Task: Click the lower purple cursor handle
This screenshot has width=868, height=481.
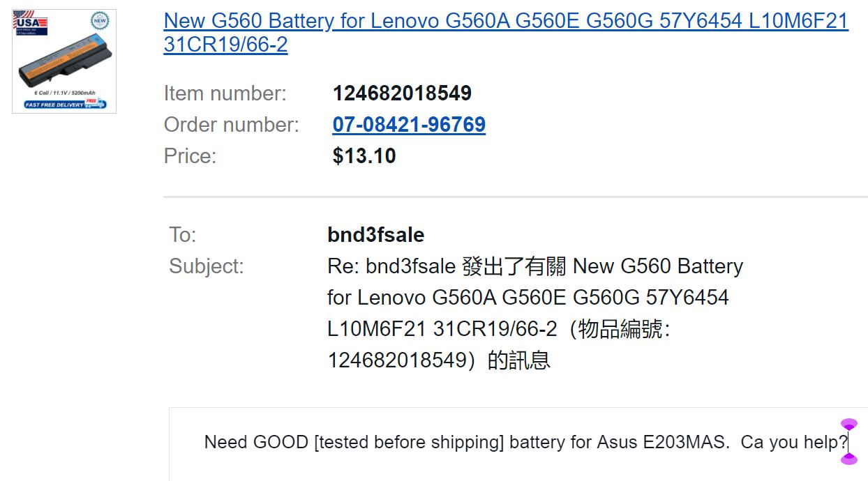Action: click(x=848, y=459)
